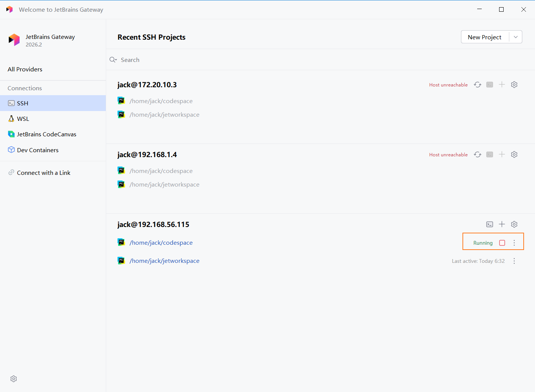Add new project plus icon for jack@172.20.10.3
The width and height of the screenshot is (535, 392).
[502, 85]
